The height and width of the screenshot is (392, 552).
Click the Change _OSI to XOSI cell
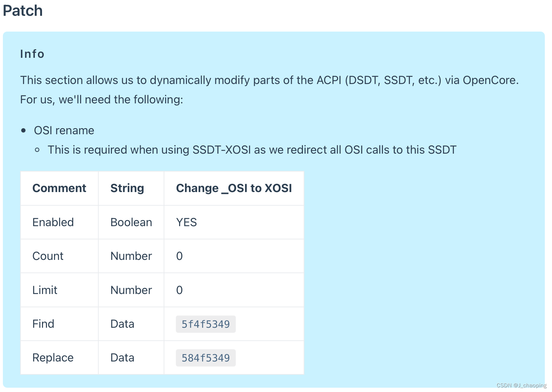[234, 188]
